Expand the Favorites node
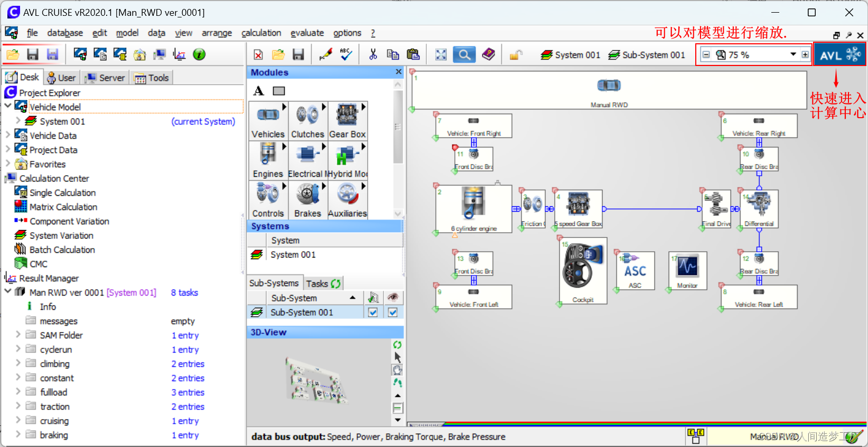 click(x=8, y=164)
